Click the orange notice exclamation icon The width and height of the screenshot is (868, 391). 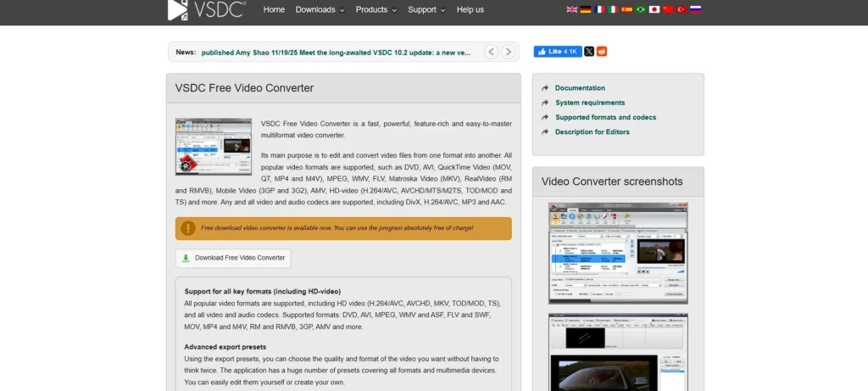188,228
